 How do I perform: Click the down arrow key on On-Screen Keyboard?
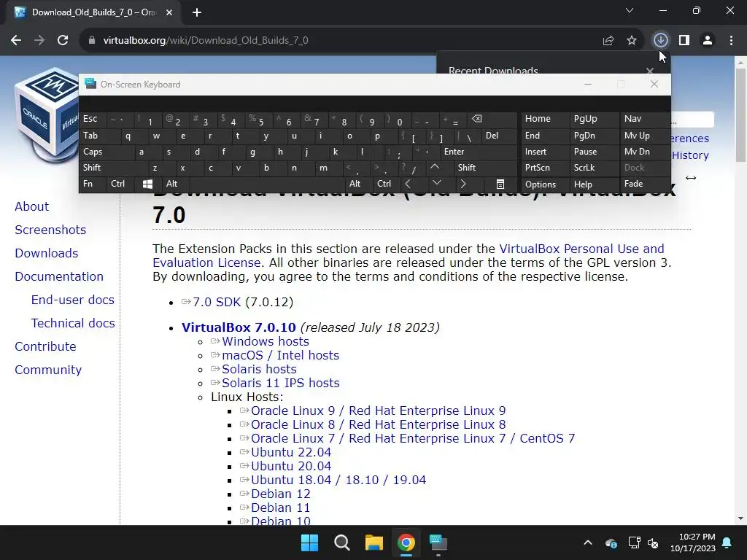436,183
